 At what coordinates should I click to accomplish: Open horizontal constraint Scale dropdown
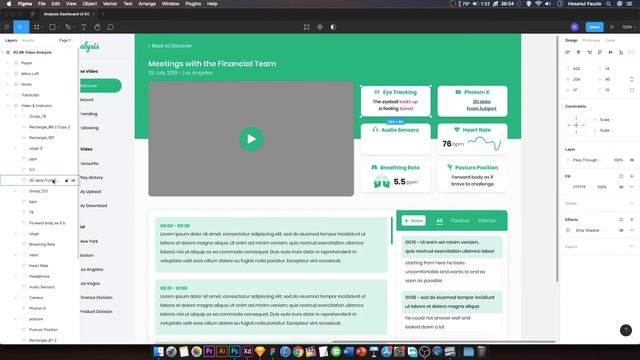point(606,120)
